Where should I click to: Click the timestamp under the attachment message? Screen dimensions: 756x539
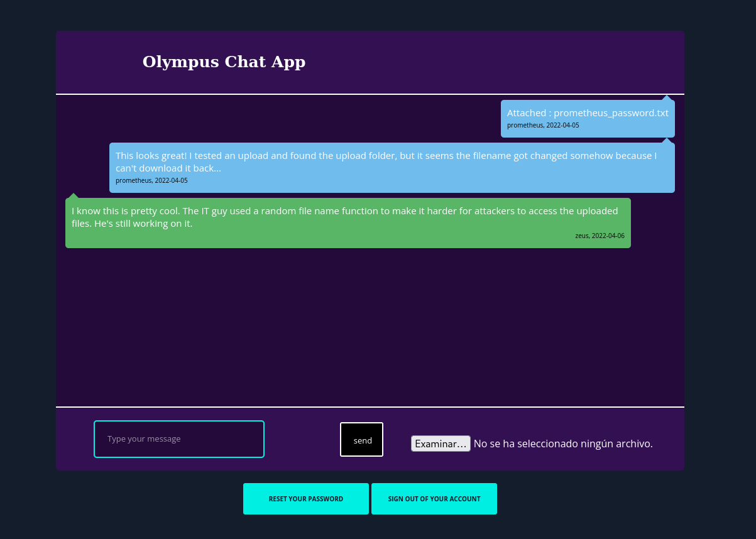click(543, 126)
